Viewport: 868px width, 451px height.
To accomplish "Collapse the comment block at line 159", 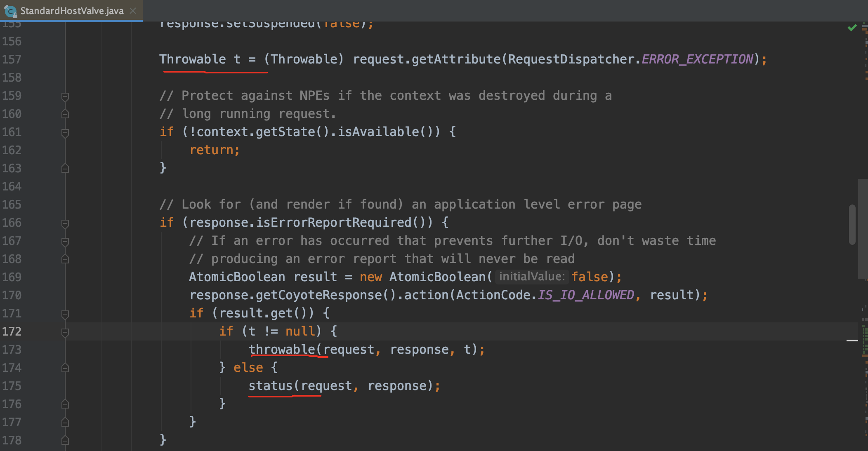I will click(x=65, y=96).
